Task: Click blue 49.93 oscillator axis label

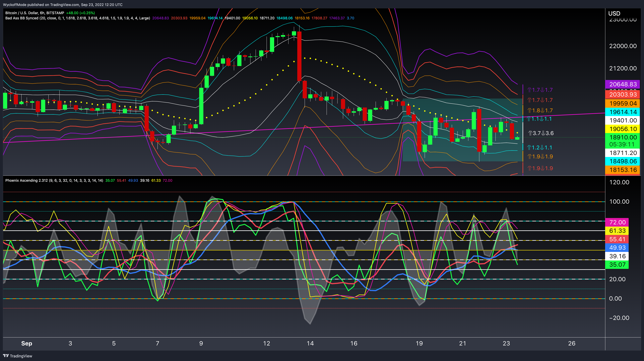Action: pos(617,248)
